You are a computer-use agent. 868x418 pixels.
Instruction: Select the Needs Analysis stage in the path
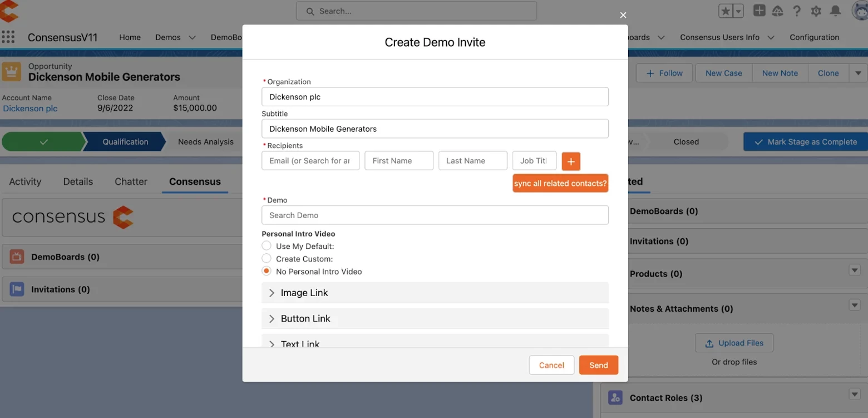click(206, 142)
